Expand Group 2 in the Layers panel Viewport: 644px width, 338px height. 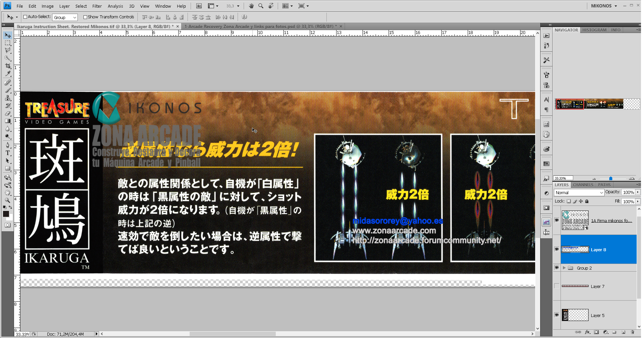564,268
